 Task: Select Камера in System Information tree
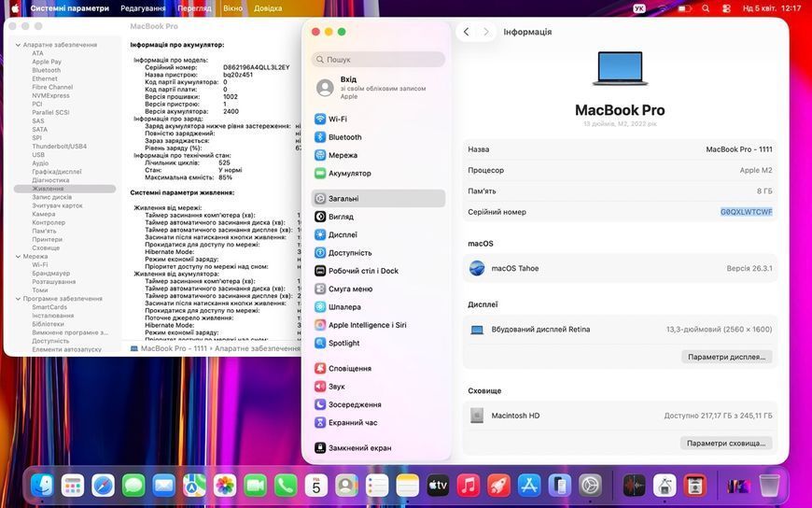(44, 214)
